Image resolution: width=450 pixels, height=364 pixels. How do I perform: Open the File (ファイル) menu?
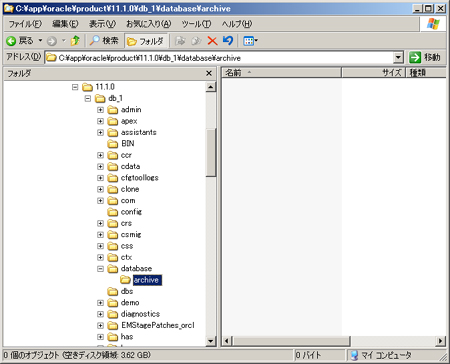25,24
